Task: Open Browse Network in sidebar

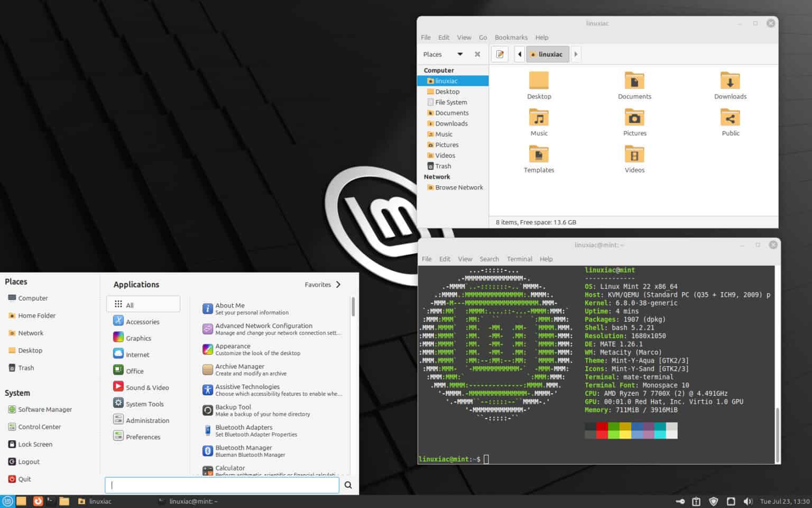Action: (458, 187)
